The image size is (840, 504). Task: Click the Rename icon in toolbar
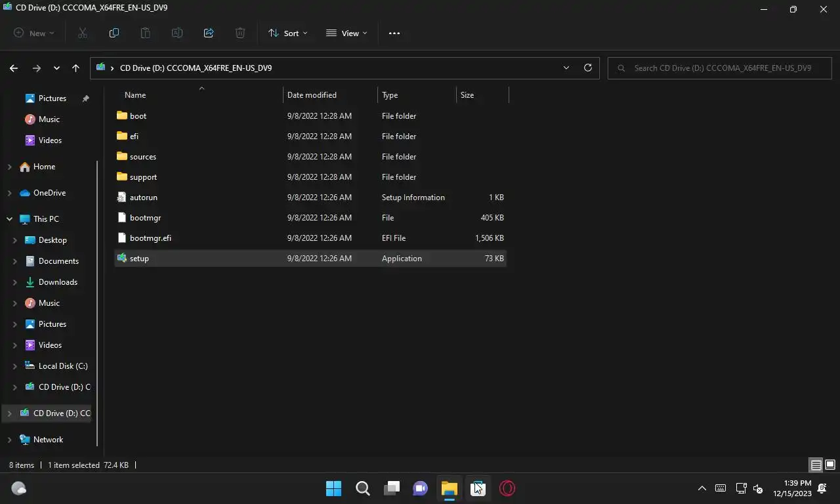click(x=177, y=33)
